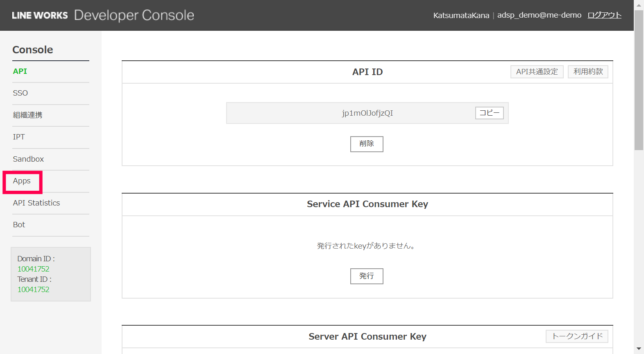This screenshot has height=354, width=644.
Task: Open Sandbox from the sidebar
Action: click(28, 159)
